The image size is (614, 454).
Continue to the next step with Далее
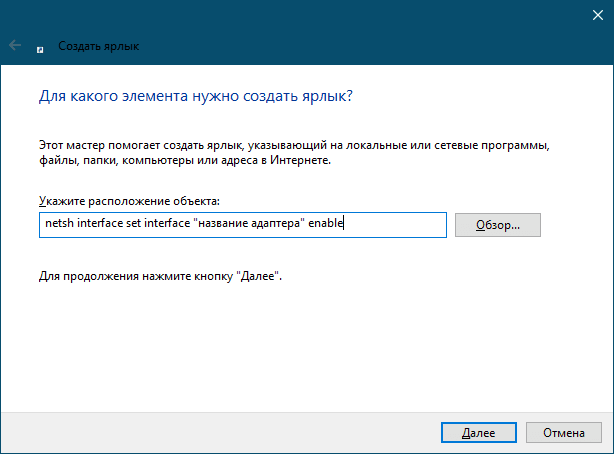tap(479, 432)
